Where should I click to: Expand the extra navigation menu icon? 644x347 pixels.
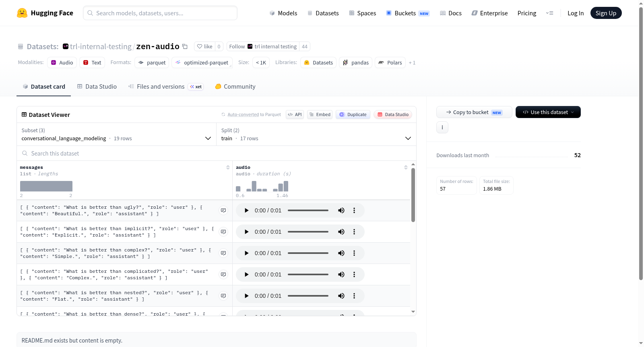tap(549, 13)
